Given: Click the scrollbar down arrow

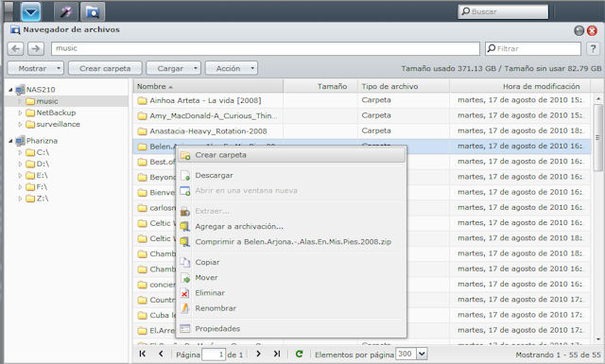Looking at the screenshot, I should [x=598, y=339].
